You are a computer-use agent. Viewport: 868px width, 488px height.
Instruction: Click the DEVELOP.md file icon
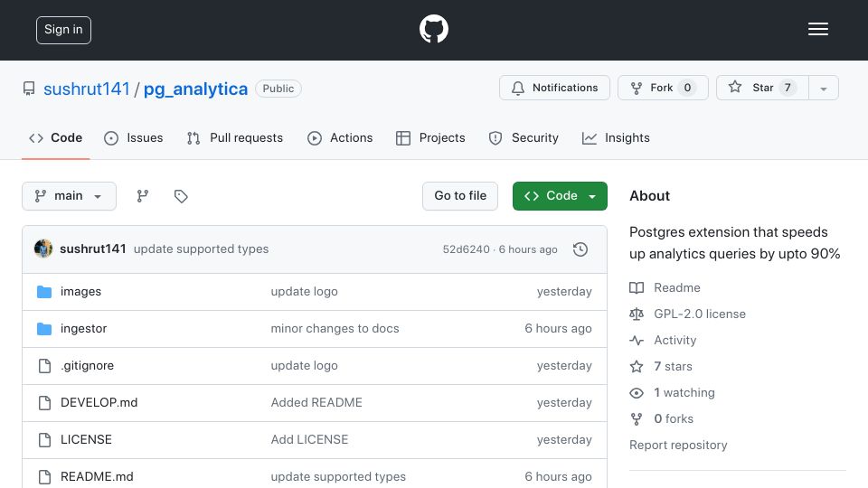point(44,403)
